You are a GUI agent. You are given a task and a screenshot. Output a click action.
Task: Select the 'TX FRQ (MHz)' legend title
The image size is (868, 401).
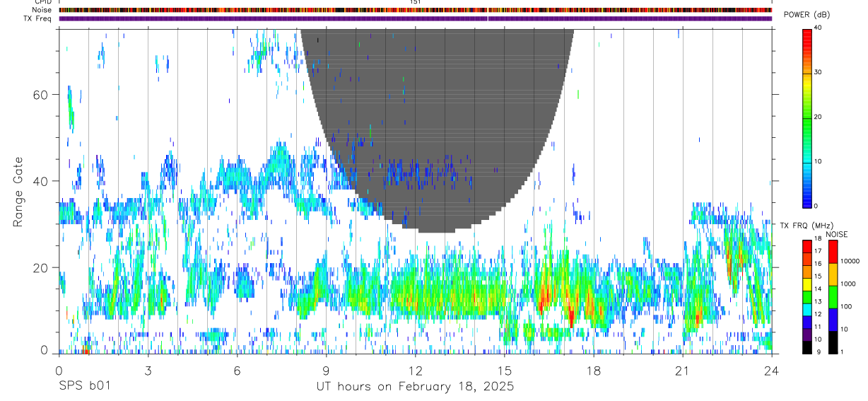point(806,226)
